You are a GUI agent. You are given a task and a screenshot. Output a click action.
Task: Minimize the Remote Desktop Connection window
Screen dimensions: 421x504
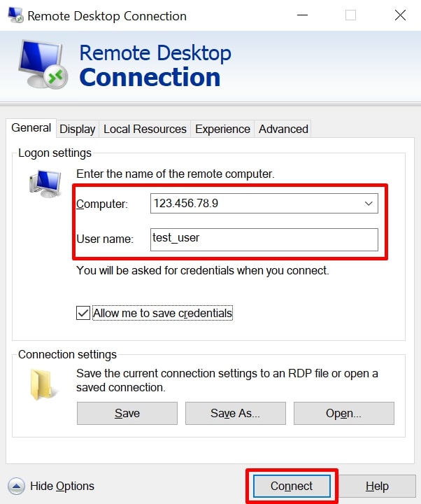[303, 15]
